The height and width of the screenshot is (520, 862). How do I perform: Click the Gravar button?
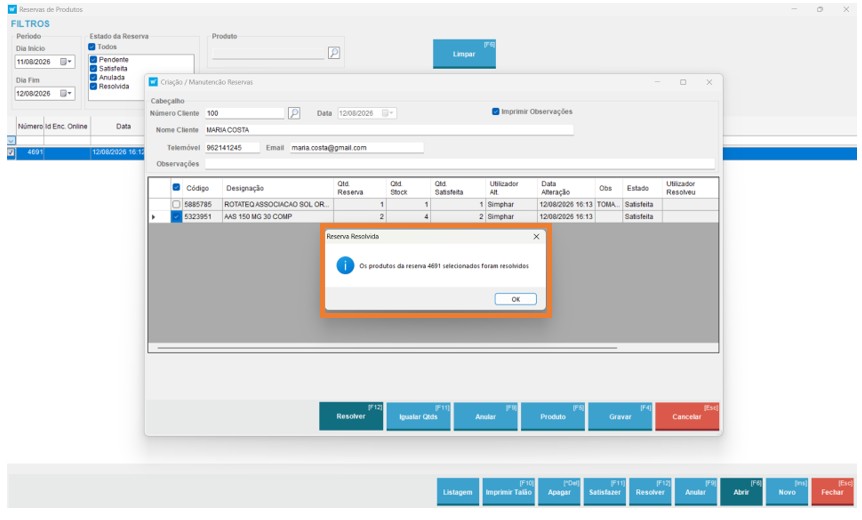[x=620, y=416]
